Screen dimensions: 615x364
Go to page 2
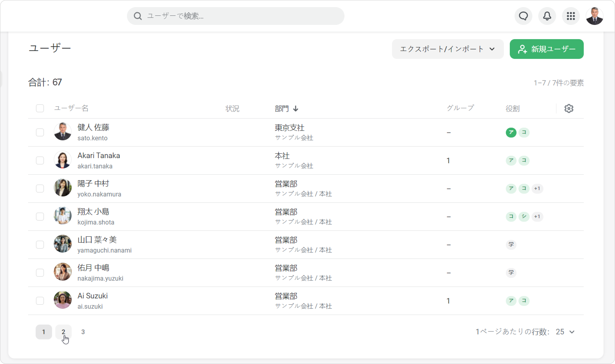coord(63,332)
